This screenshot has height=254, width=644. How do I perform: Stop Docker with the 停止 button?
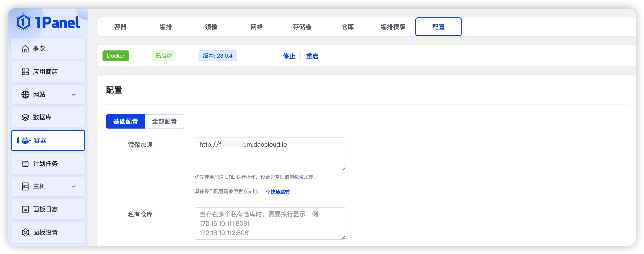[289, 56]
